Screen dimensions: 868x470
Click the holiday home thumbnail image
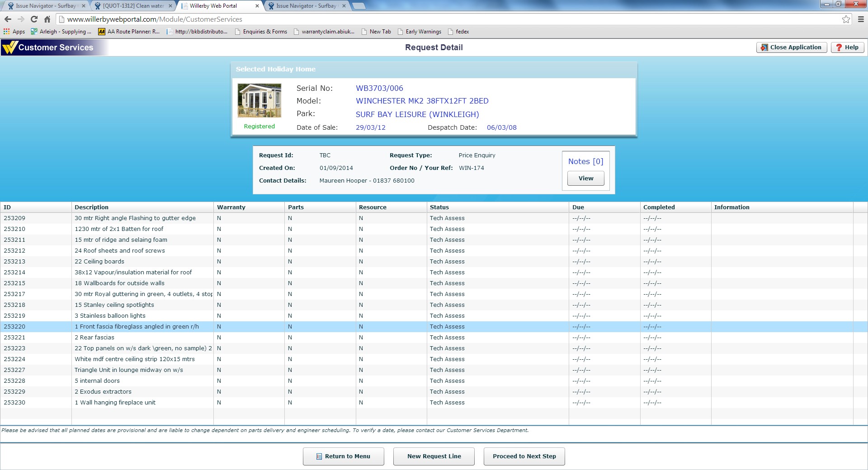click(x=259, y=100)
